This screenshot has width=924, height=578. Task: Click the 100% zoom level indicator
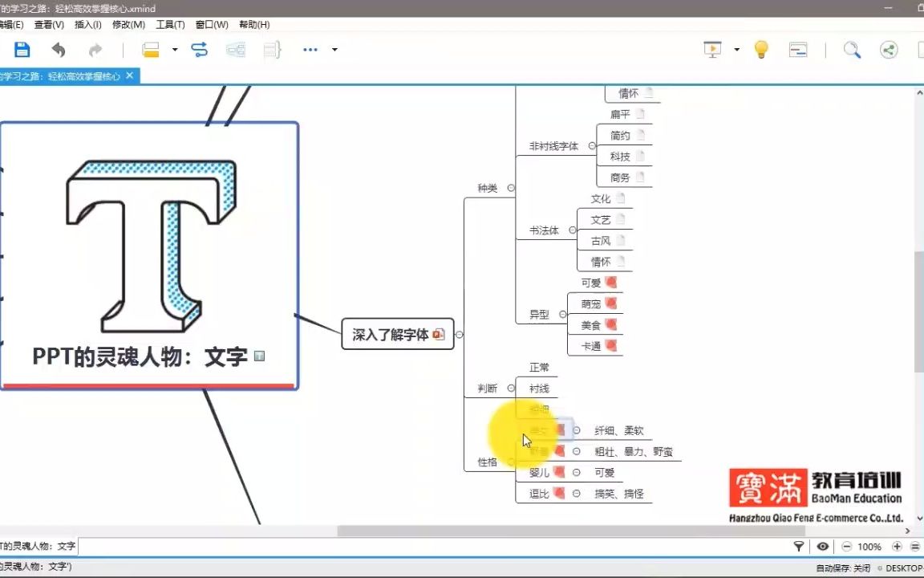[869, 546]
